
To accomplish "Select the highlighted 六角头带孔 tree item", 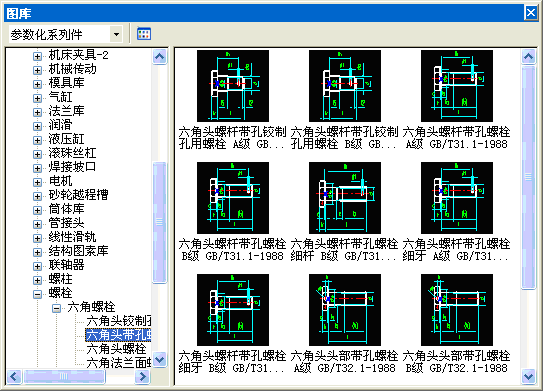I will (118, 335).
